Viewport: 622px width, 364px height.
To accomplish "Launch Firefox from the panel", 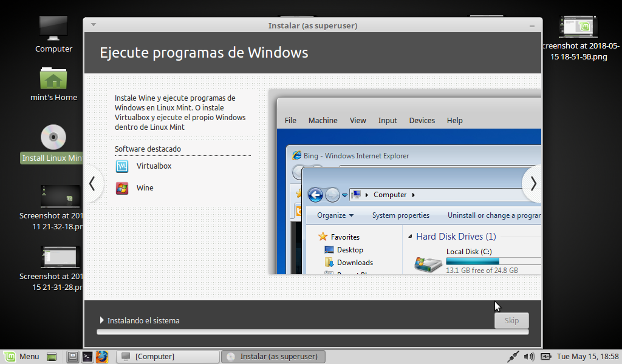I will [101, 357].
